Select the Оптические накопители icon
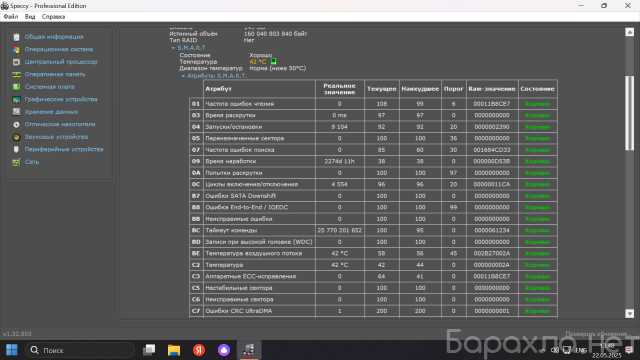640x360 pixels. (16, 124)
